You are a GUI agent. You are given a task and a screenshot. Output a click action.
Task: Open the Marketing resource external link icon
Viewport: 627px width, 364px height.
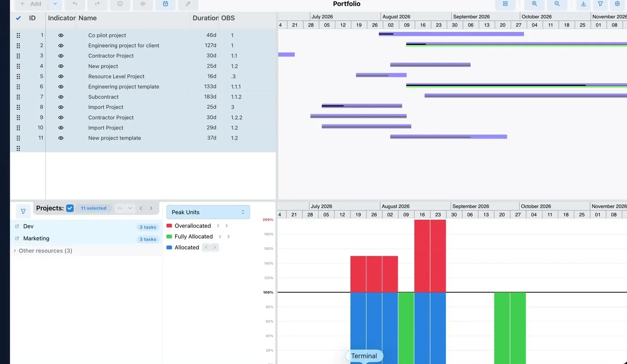(x=17, y=239)
